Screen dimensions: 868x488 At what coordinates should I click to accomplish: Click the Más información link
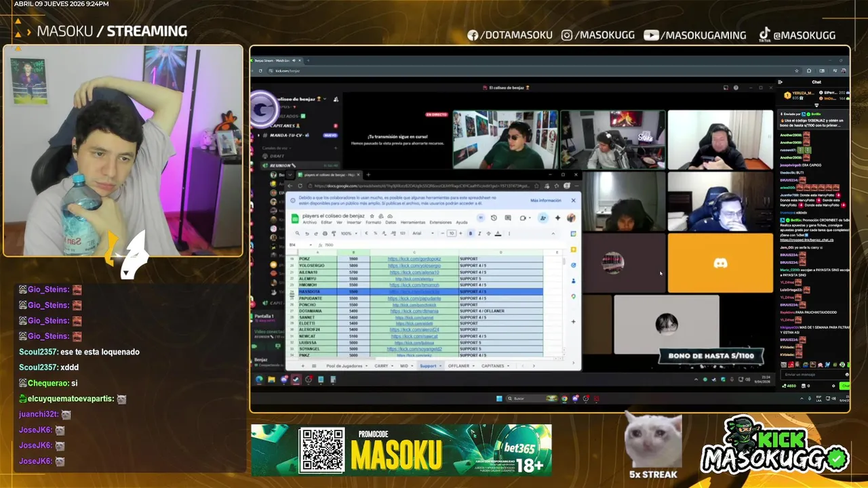click(x=546, y=201)
